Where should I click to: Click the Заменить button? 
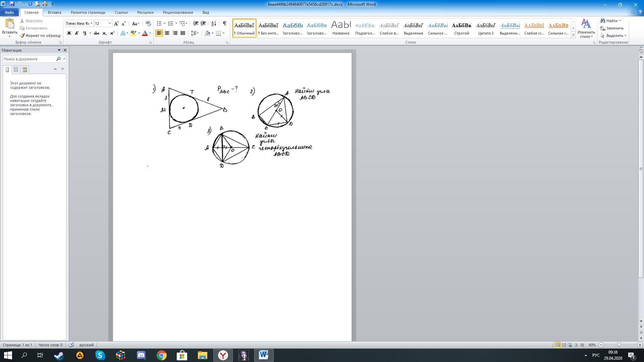tap(612, 28)
